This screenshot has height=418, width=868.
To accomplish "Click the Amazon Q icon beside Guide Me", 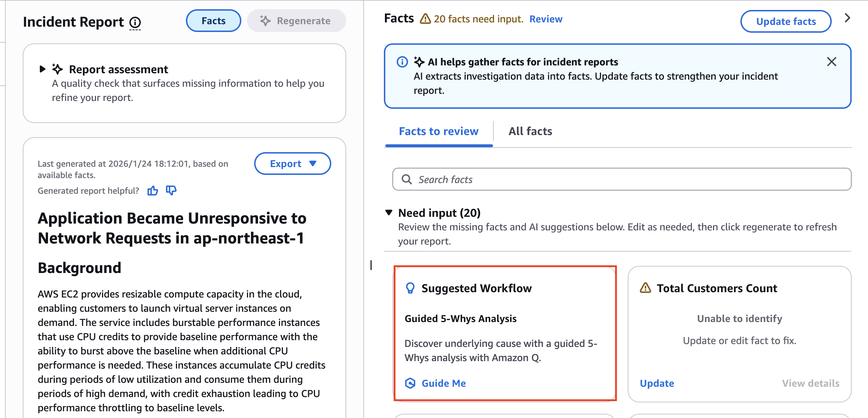I will (x=410, y=383).
